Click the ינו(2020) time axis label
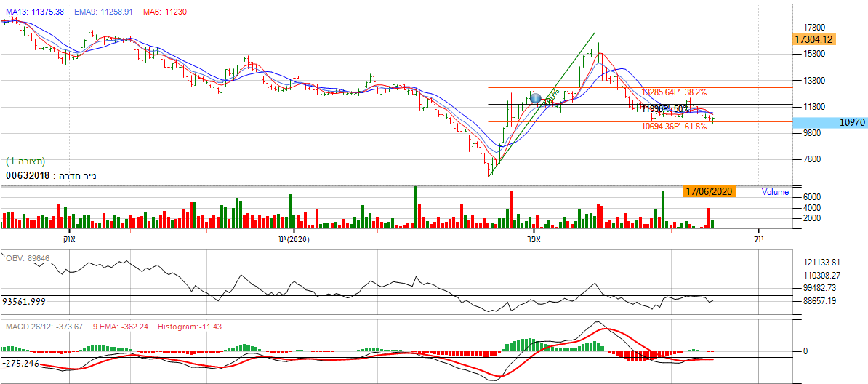This screenshot has width=868, height=384. click(x=294, y=239)
